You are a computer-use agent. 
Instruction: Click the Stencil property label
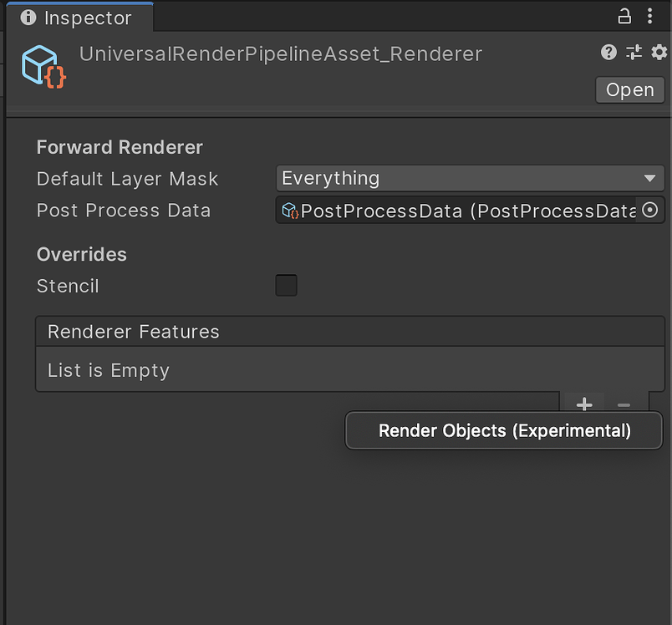click(x=68, y=286)
